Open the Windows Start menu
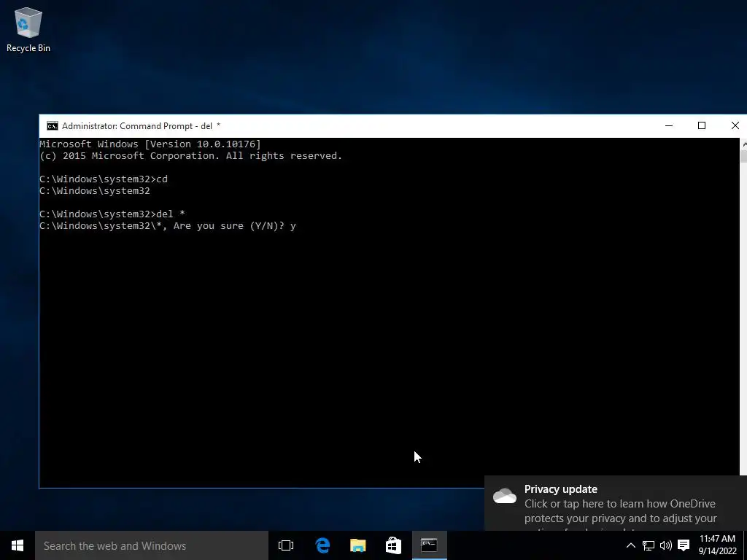 point(18,545)
